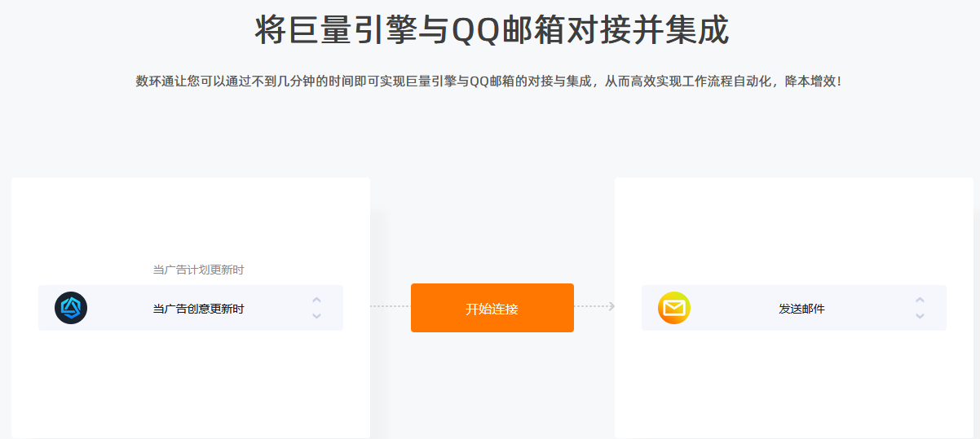The height and width of the screenshot is (439, 980).
Task: Click up chevron beside 发送邮件
Action: tap(920, 301)
